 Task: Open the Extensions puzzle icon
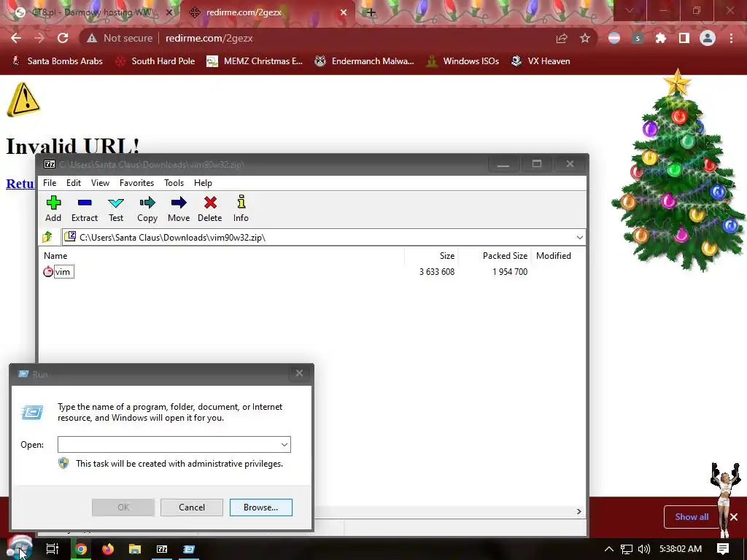(660, 38)
